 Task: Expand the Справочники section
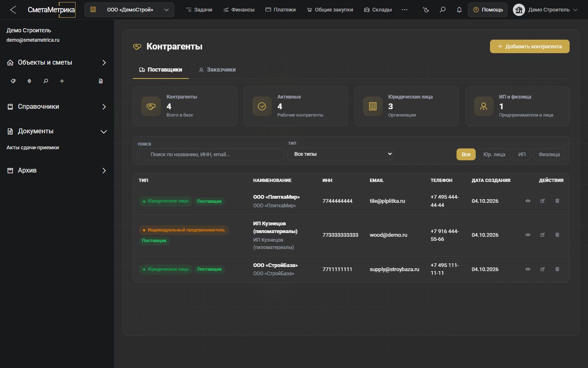click(x=57, y=107)
